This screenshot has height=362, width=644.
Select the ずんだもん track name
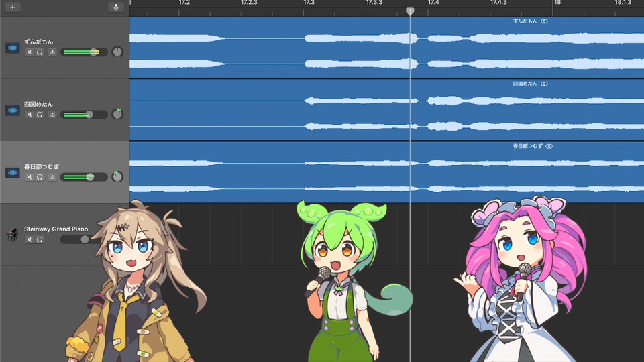click(39, 42)
